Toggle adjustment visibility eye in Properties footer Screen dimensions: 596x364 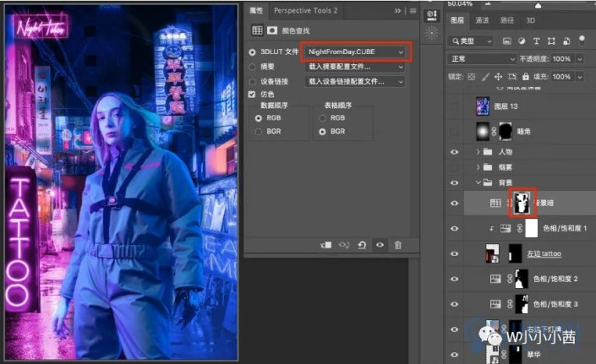(380, 245)
